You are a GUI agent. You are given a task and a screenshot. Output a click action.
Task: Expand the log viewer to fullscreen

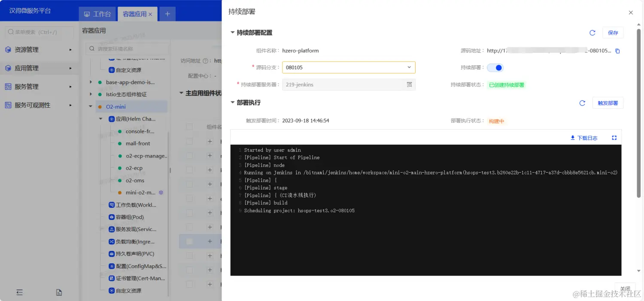pyautogui.click(x=614, y=138)
